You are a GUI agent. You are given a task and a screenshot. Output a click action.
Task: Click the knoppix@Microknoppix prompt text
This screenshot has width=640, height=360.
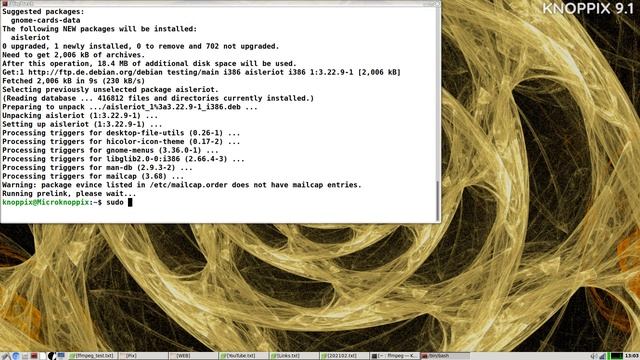[45, 202]
